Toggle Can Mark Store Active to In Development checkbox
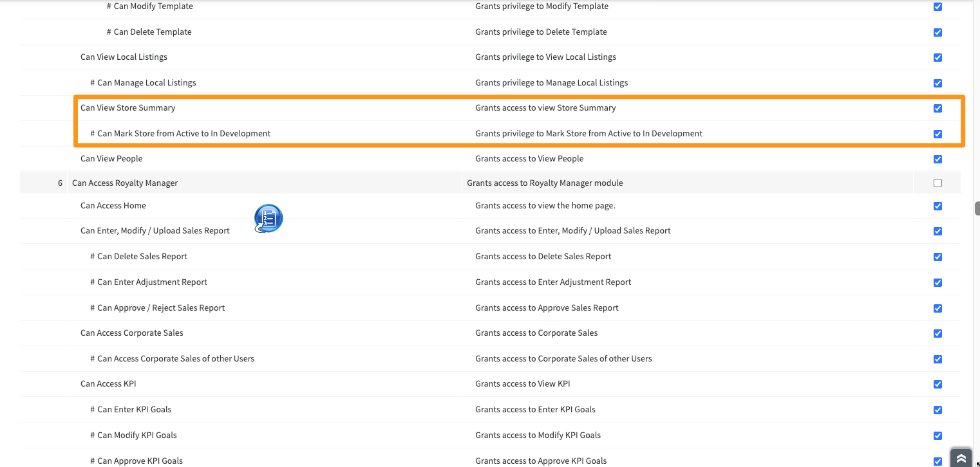Viewport: 980px width, 467px height. point(938,134)
